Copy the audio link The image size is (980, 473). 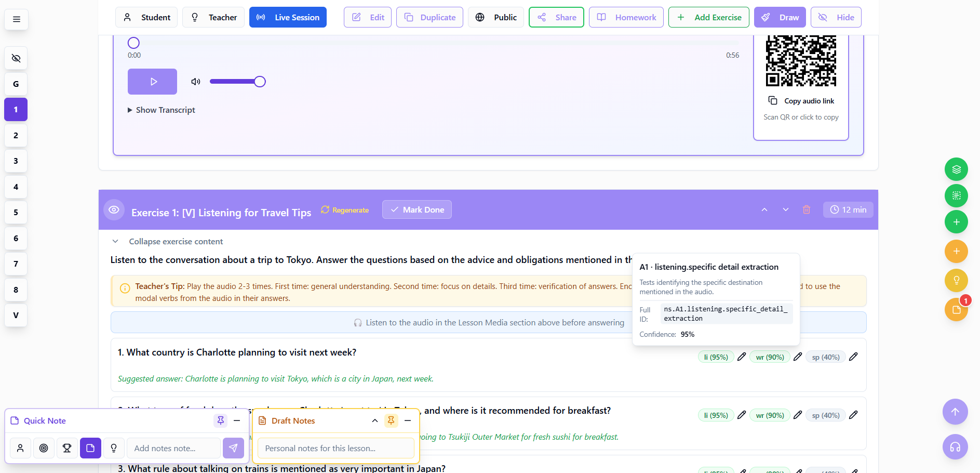[x=801, y=101]
